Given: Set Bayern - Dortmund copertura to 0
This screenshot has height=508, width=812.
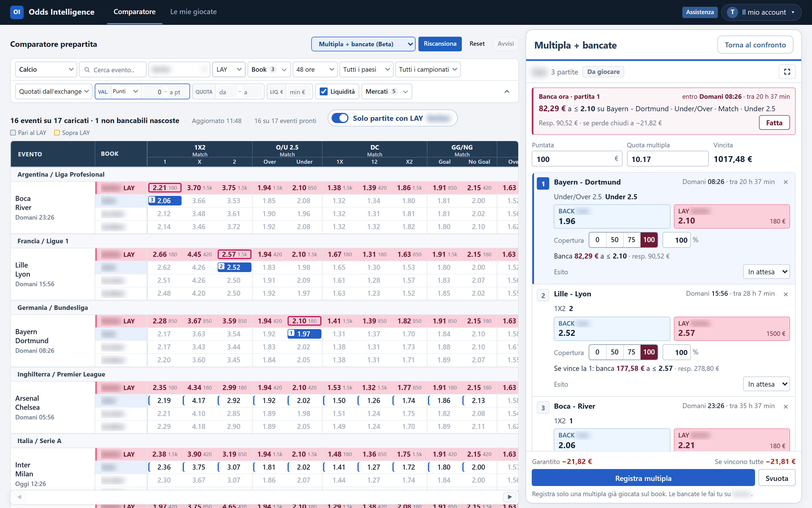Looking at the screenshot, I should pyautogui.click(x=597, y=240).
